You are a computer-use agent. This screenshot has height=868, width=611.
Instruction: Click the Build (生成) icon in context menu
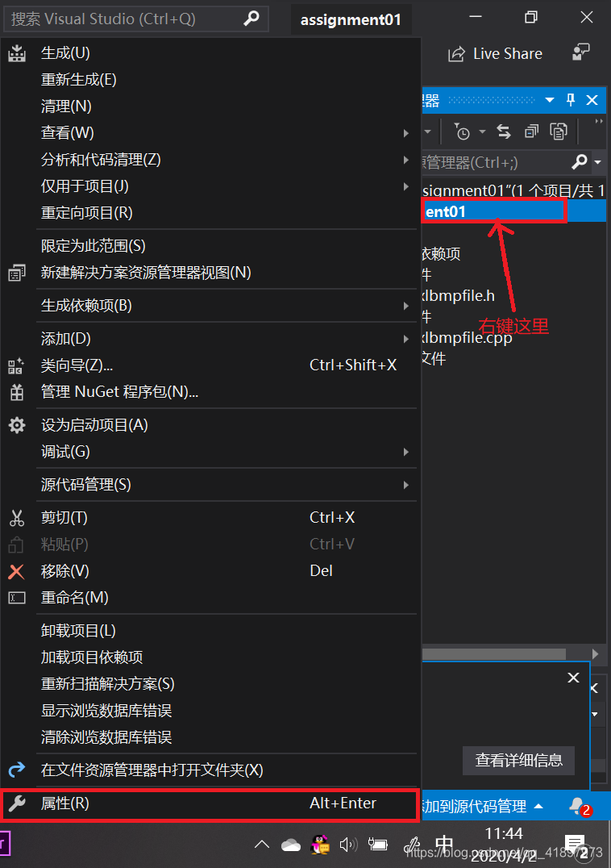coord(17,53)
